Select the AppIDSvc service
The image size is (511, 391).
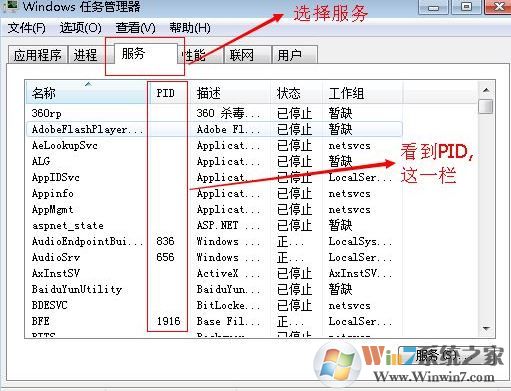[55, 177]
